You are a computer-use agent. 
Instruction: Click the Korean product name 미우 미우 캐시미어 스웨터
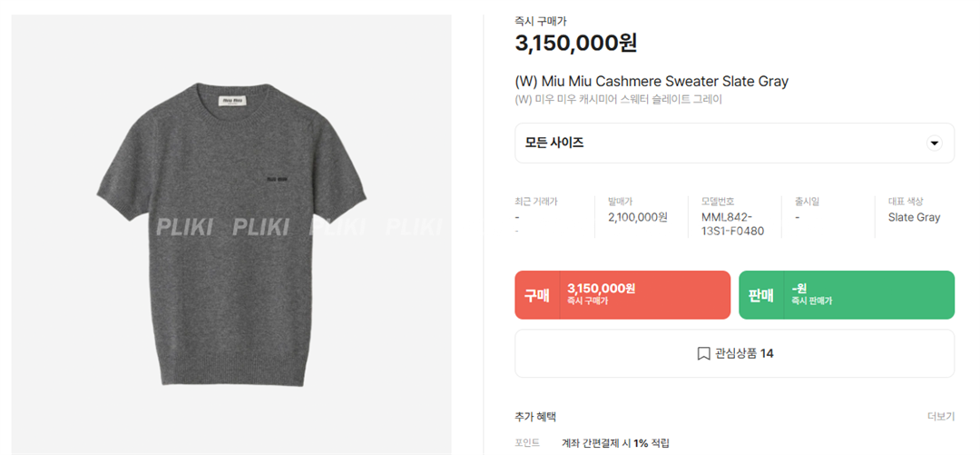point(618,99)
